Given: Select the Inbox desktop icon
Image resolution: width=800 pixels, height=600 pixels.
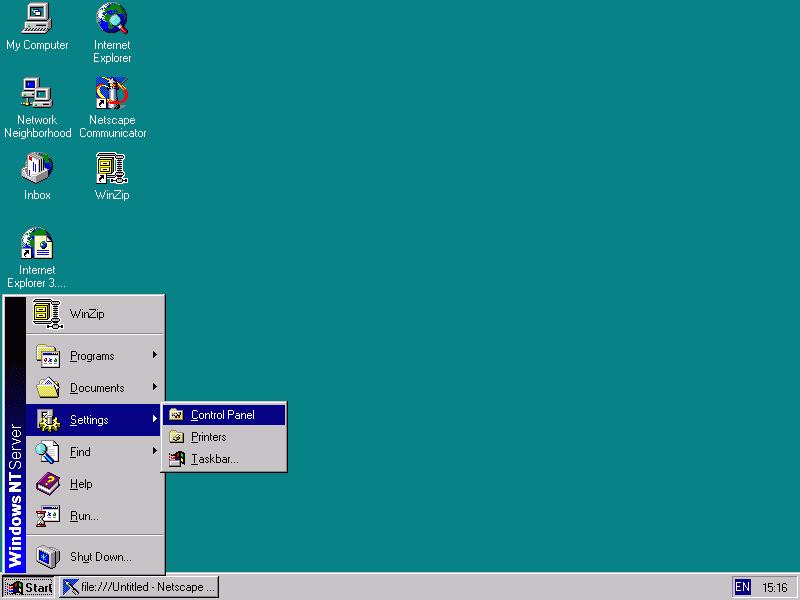Looking at the screenshot, I should (x=37, y=169).
